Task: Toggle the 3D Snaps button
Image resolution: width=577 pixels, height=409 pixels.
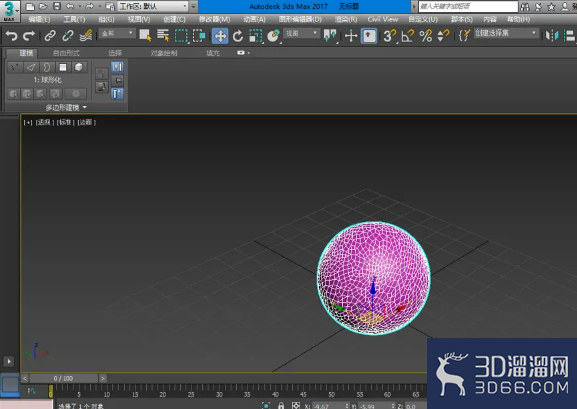Action: [x=390, y=36]
